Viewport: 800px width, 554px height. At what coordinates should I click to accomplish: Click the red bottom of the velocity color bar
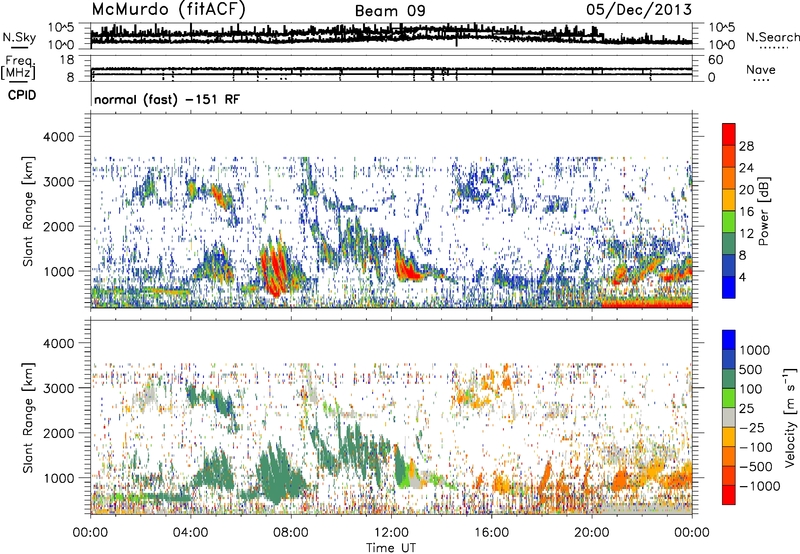[729, 495]
